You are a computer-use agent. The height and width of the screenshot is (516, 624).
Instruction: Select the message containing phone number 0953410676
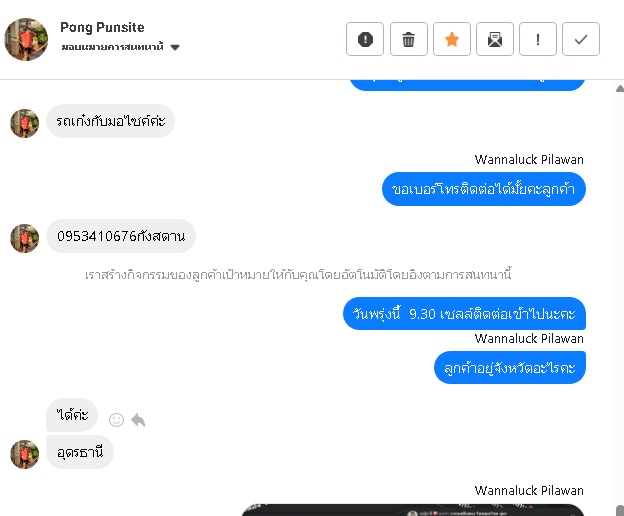121,236
